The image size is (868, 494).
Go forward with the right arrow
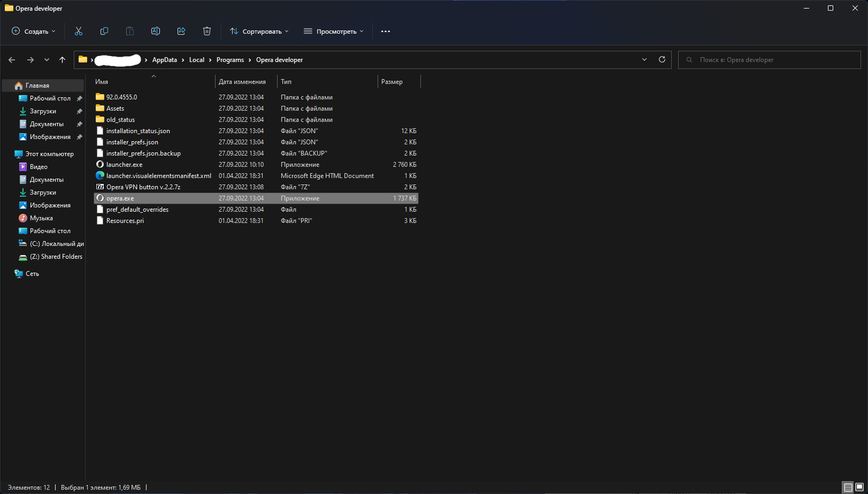30,60
